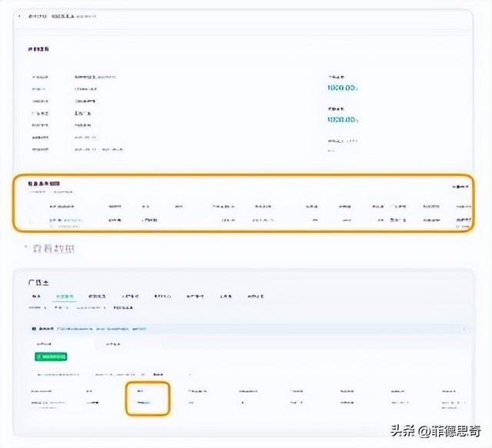492x448 pixels.
Task: Select the green underlined active tab
Action: click(x=65, y=296)
